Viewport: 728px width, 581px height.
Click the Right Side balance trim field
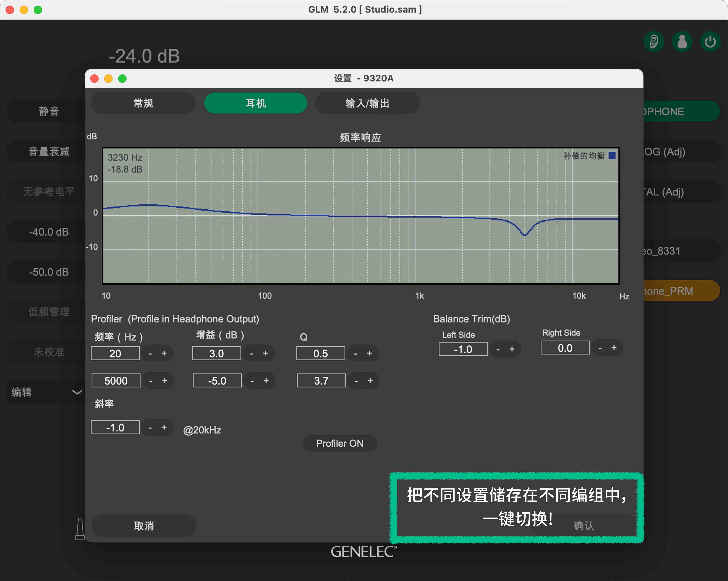565,348
